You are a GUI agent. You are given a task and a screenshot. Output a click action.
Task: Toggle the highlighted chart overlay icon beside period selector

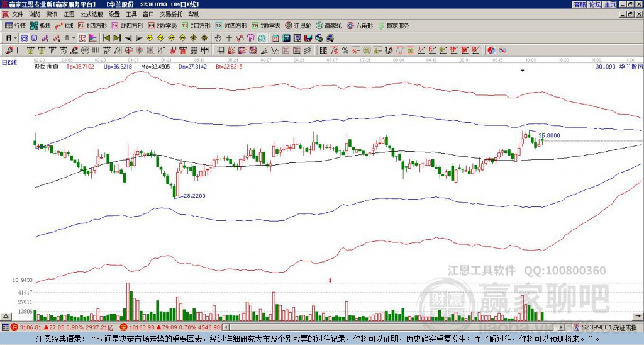coord(25,38)
